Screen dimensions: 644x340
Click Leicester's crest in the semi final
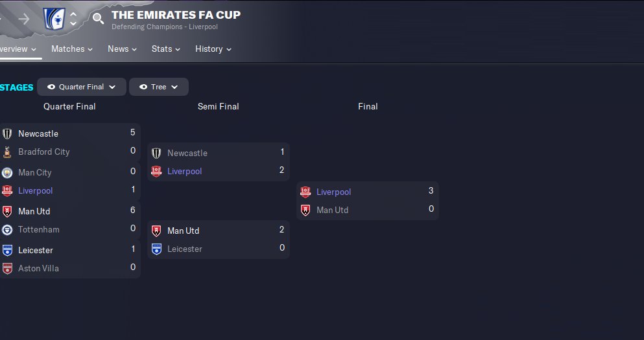point(156,249)
